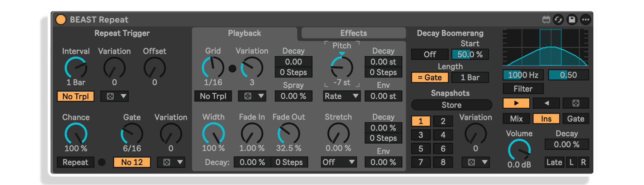Click the hot-swap preset icon in title bar

(x=558, y=19)
